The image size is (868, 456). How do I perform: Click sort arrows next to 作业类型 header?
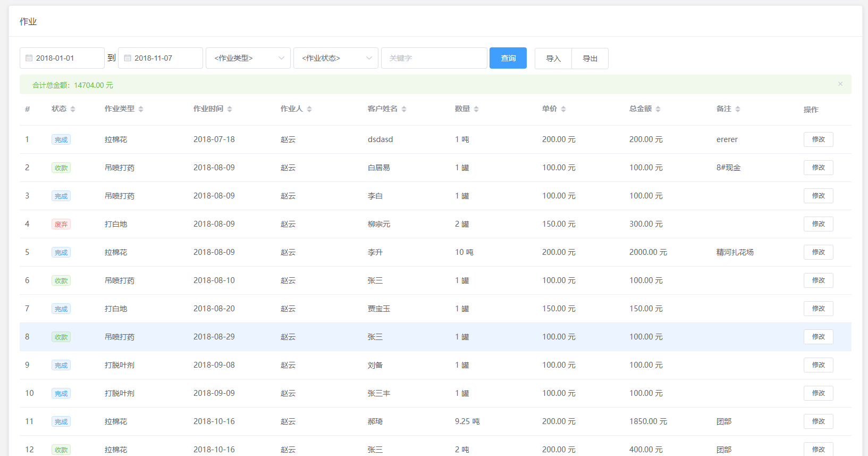pos(141,109)
